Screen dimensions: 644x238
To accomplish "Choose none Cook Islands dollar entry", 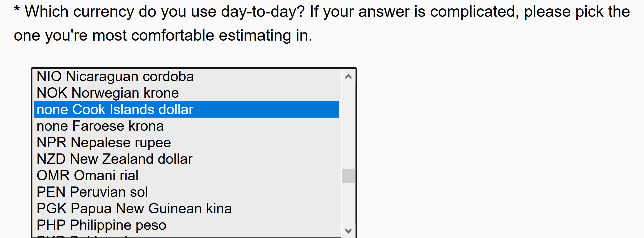I will [186, 109].
